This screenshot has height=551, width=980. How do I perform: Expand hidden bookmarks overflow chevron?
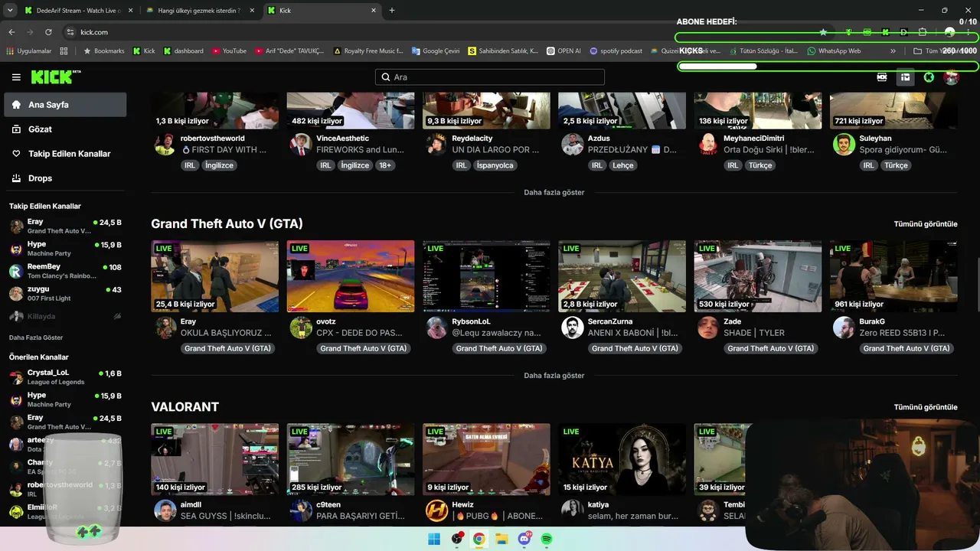click(x=893, y=51)
